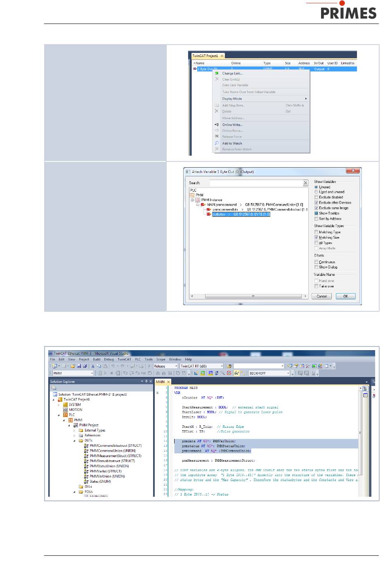392x569 pixels.
Task: Enable the Continuous offsets checkbox
Action: tap(316, 262)
